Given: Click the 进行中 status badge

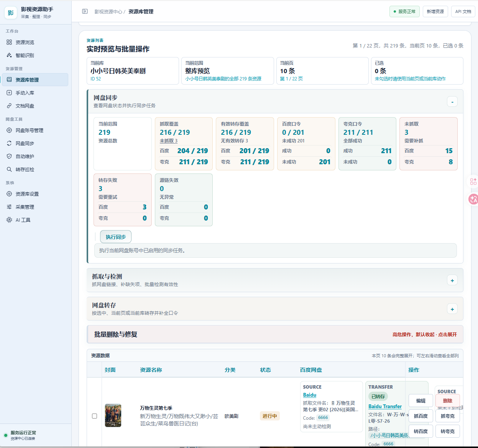Looking at the screenshot, I should 270,416.
